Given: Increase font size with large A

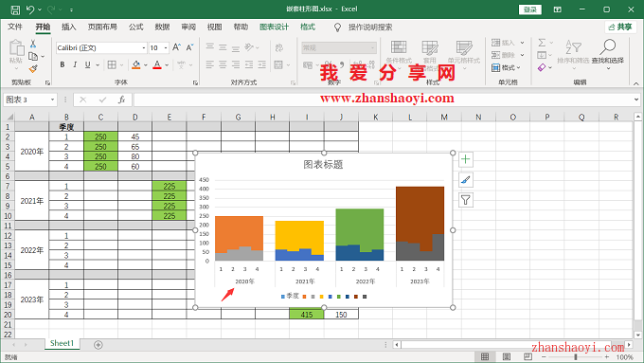Looking at the screenshot, I should click(176, 47).
